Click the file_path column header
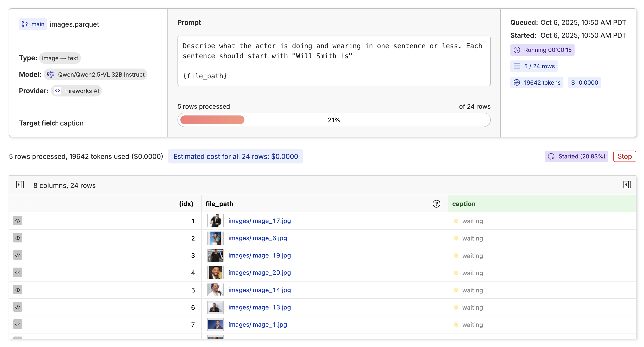This screenshot has height=347, width=644. [x=219, y=204]
